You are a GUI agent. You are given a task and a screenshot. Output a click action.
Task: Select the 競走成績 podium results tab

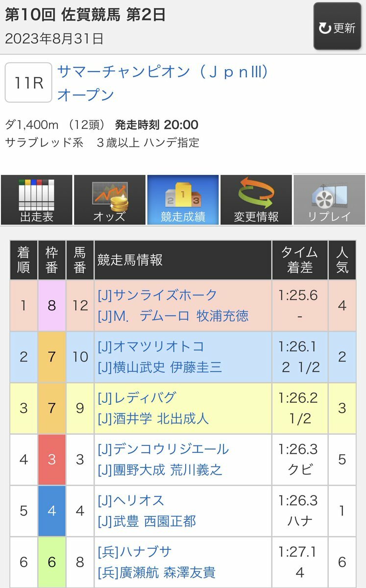pyautogui.click(x=183, y=200)
